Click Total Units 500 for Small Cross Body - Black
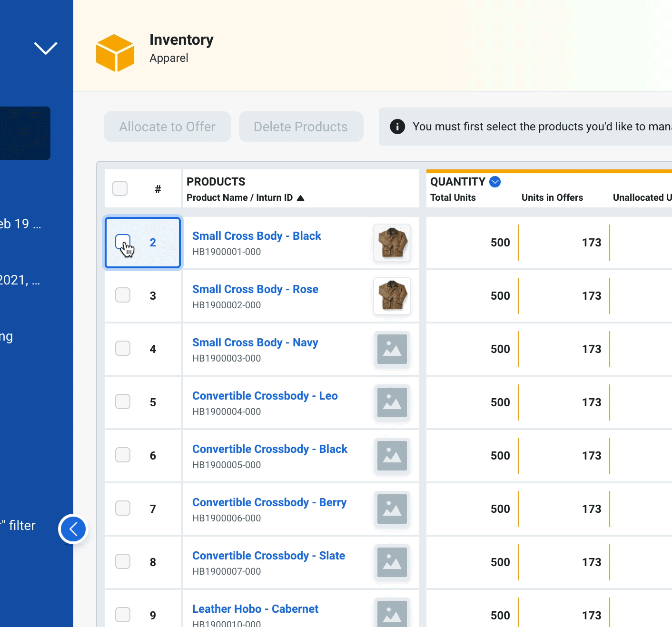 tap(500, 243)
